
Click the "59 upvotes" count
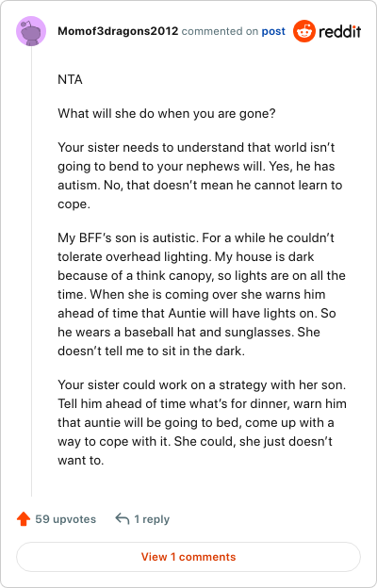pos(66,519)
